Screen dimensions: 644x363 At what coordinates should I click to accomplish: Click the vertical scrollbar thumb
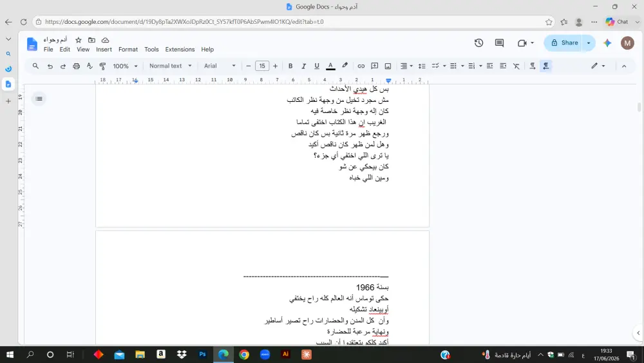coord(639,107)
